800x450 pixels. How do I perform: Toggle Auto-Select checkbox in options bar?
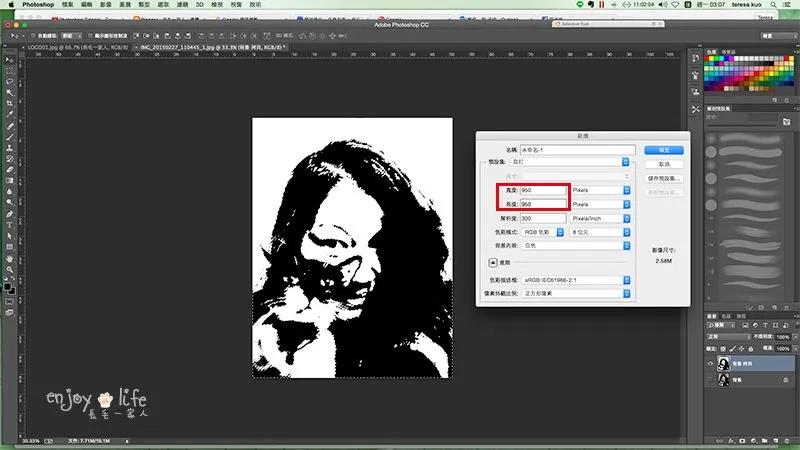pyautogui.click(x=33, y=36)
